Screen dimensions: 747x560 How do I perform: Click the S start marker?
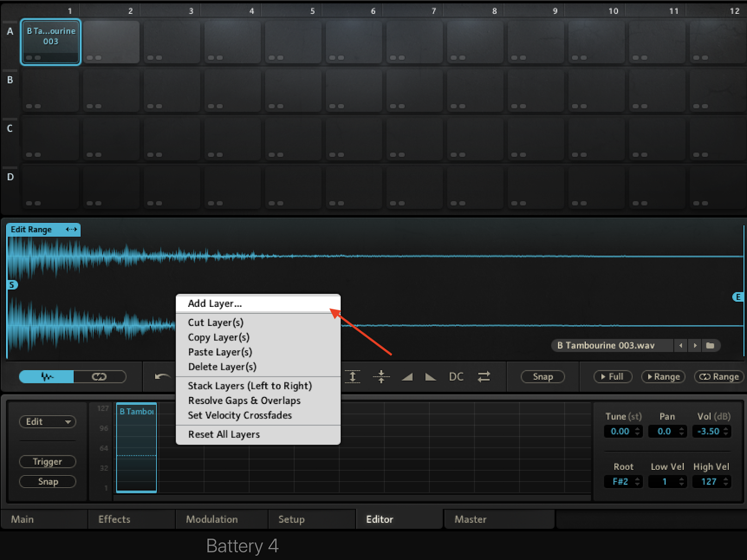pos(12,285)
